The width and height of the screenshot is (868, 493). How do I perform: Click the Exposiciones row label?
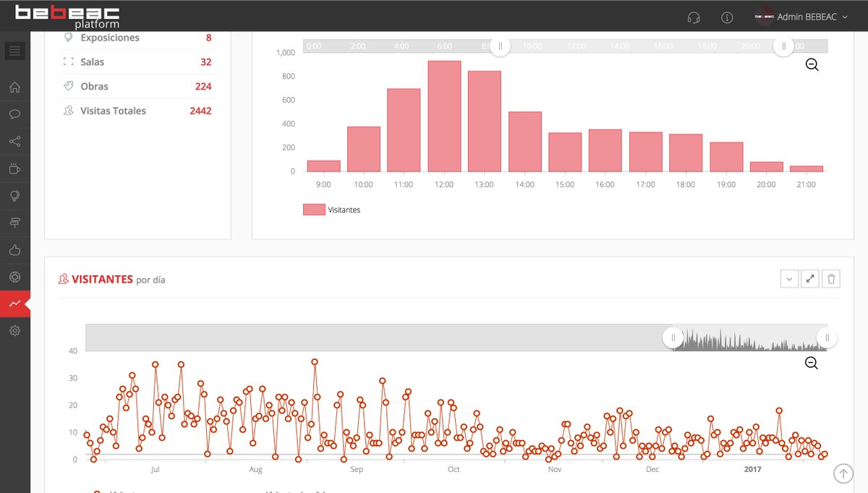[x=110, y=38]
